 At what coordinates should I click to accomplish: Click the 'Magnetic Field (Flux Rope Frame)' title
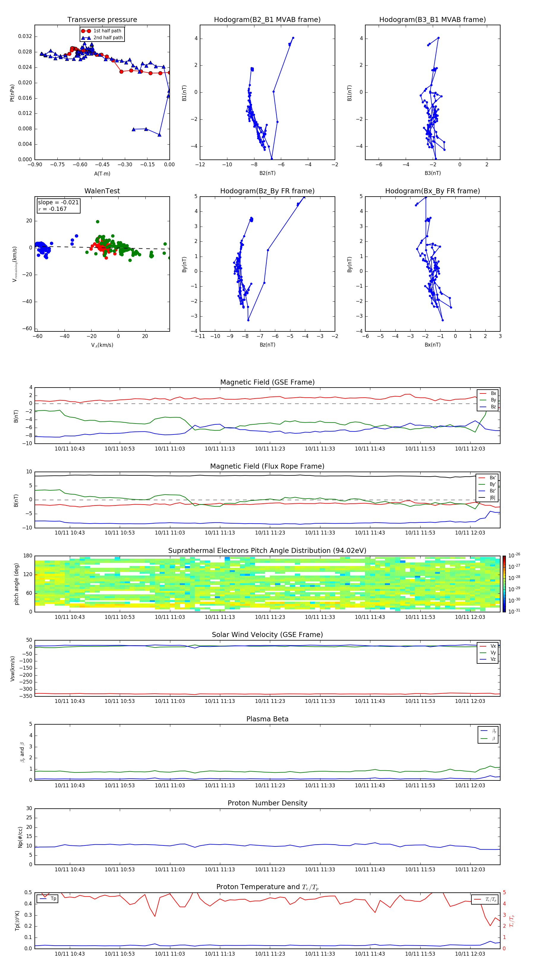coord(267,467)
